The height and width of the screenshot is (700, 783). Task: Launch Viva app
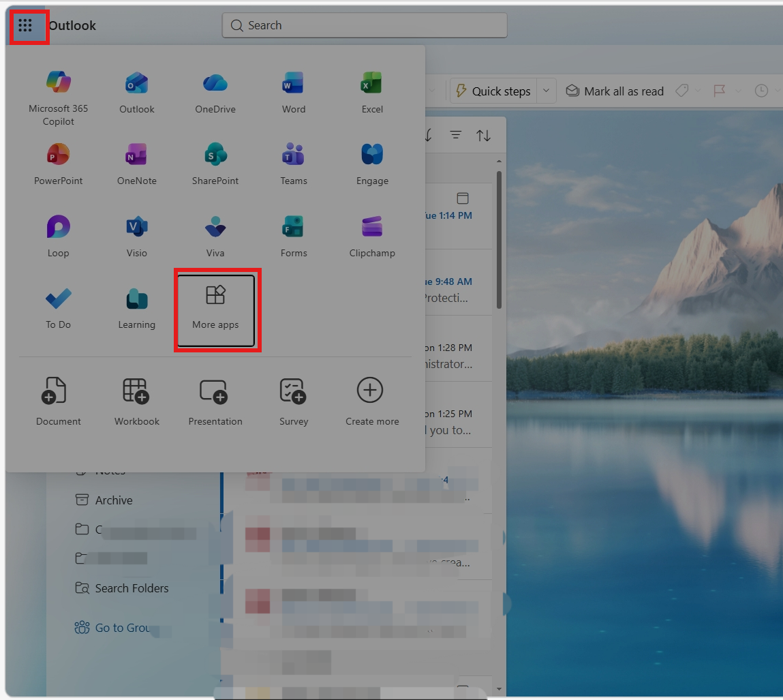coord(215,236)
